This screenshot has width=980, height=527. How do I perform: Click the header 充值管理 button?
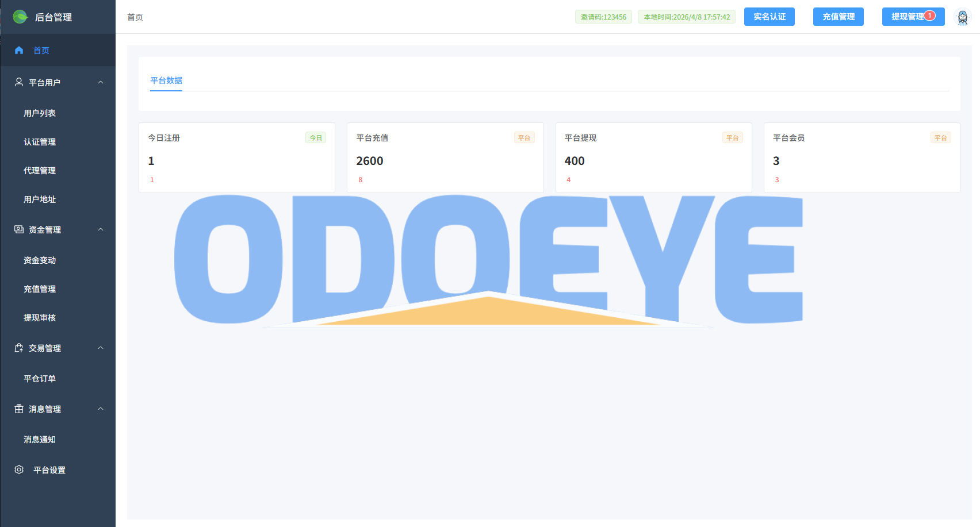coord(839,17)
